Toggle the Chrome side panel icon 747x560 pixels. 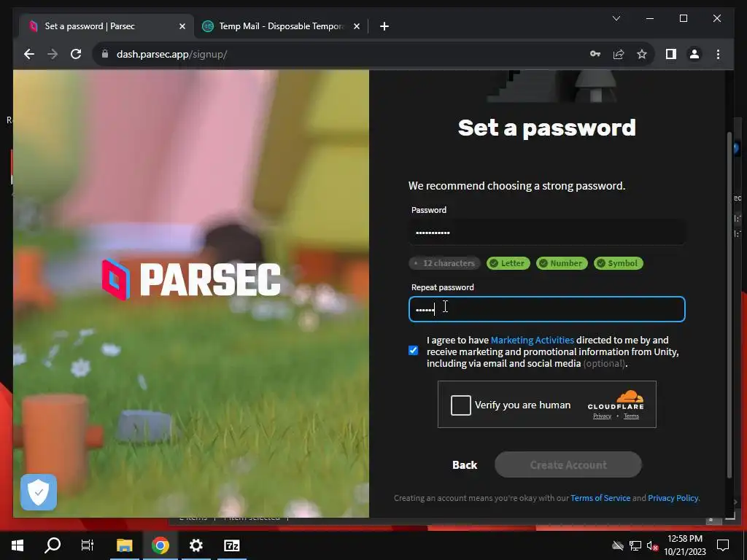click(671, 54)
